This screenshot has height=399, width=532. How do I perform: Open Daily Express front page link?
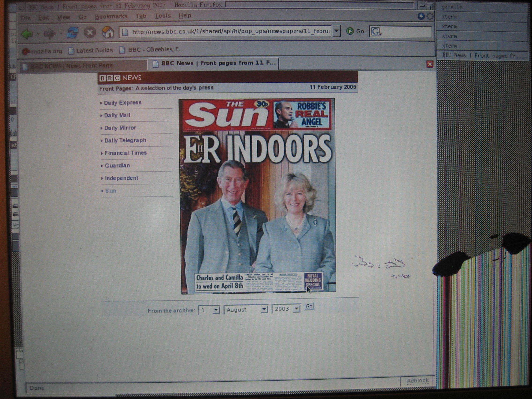coord(122,103)
